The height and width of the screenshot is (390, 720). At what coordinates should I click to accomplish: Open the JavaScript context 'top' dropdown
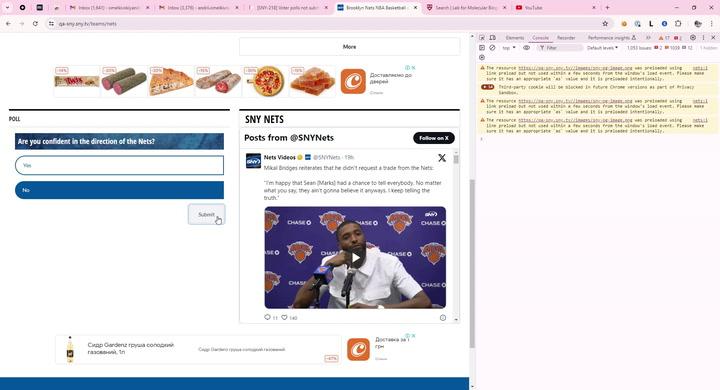coord(509,48)
